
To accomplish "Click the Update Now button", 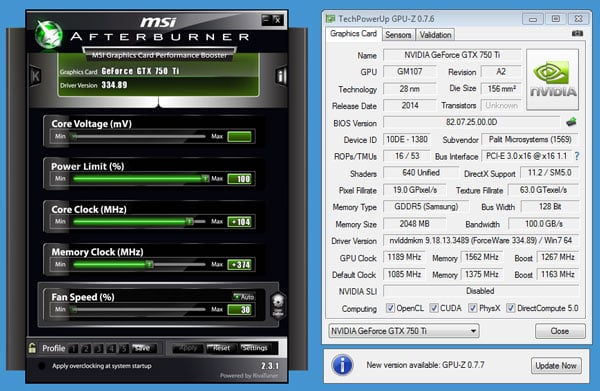I will 556,366.
